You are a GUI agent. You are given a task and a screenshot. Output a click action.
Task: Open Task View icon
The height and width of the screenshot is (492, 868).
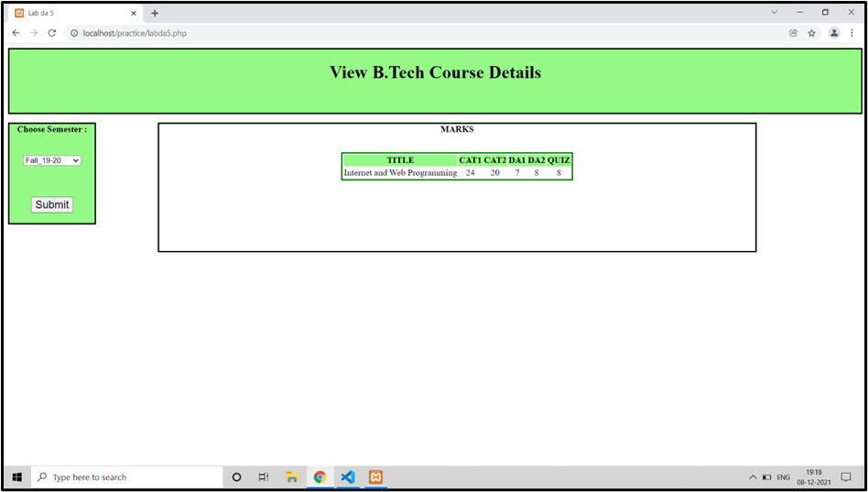(264, 477)
